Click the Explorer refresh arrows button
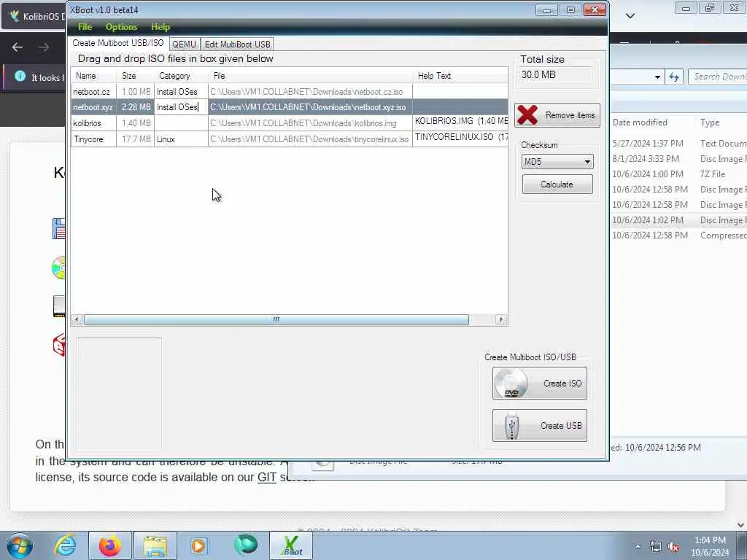 [x=673, y=77]
